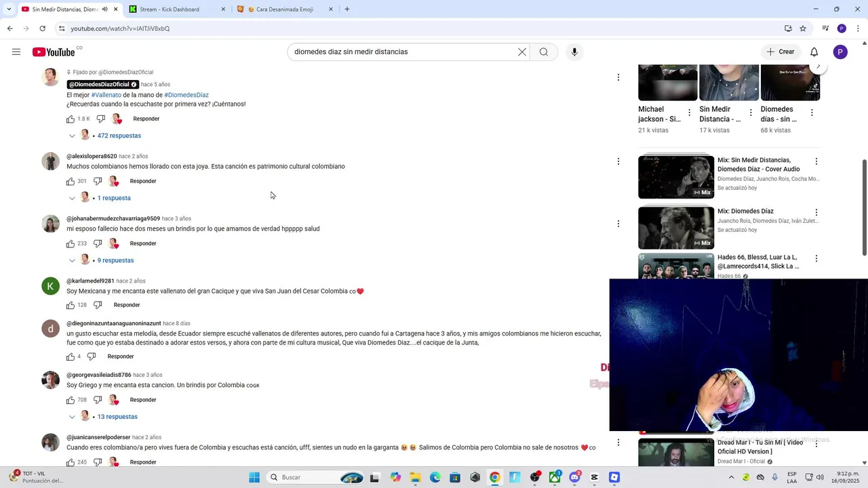Screen dimensions: 868x488
Task: Reply to diegoninazuntaanaguanoninazunt via Responder
Action: [121, 357]
